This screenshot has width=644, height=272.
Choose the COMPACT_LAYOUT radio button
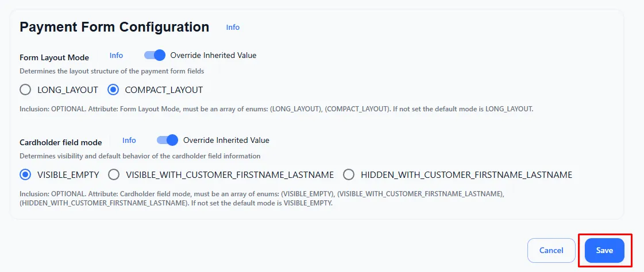pyautogui.click(x=113, y=90)
